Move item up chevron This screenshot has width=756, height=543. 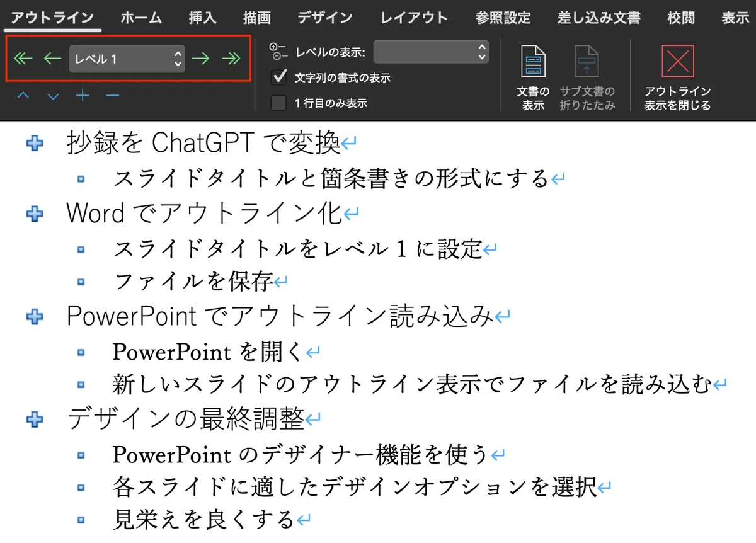(23, 96)
